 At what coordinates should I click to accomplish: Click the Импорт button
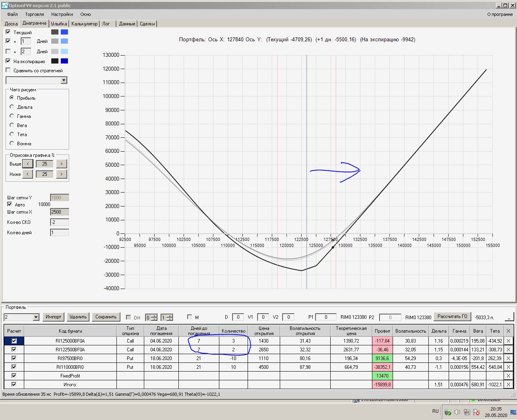pos(53,317)
